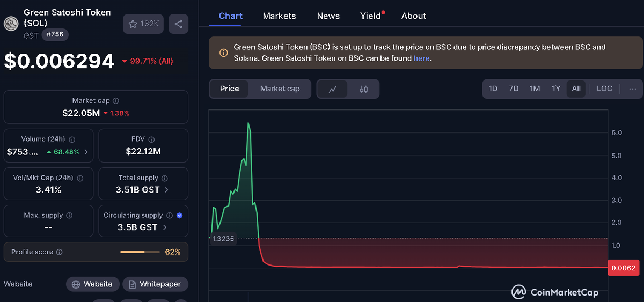Click the Total supply info icon

[x=165, y=178]
